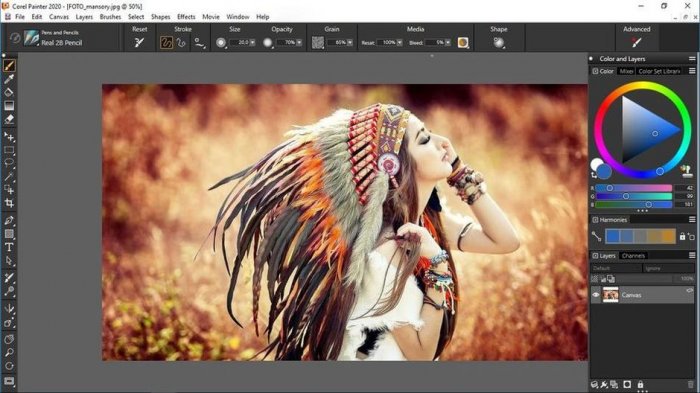
Task: Open the Advanced brush controls
Action: (x=637, y=42)
